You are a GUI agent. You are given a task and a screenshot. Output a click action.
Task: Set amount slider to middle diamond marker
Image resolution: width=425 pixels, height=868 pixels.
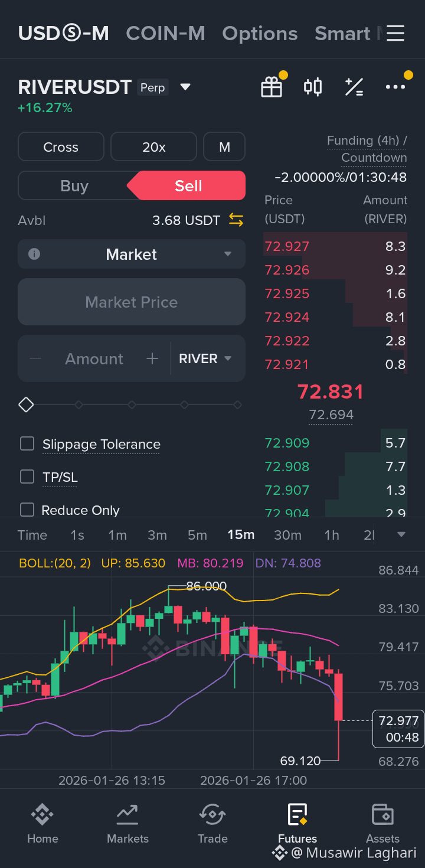tap(132, 404)
